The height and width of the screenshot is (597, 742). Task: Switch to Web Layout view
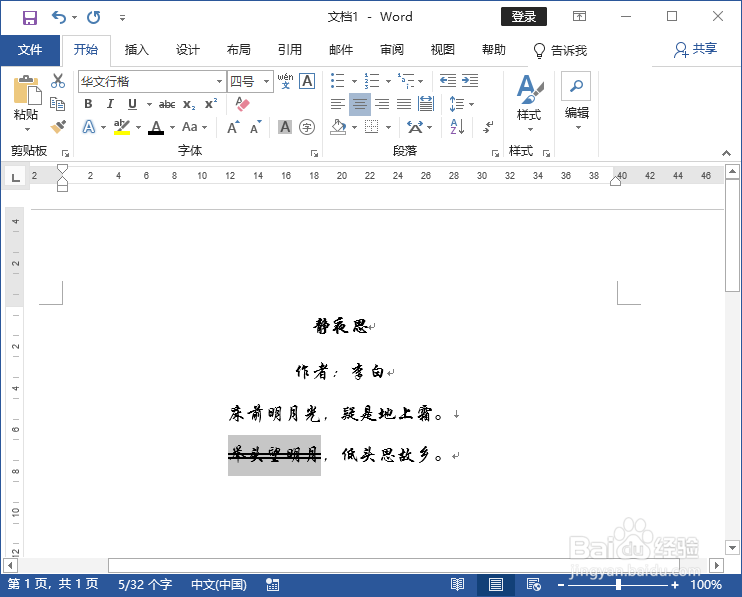point(534,585)
